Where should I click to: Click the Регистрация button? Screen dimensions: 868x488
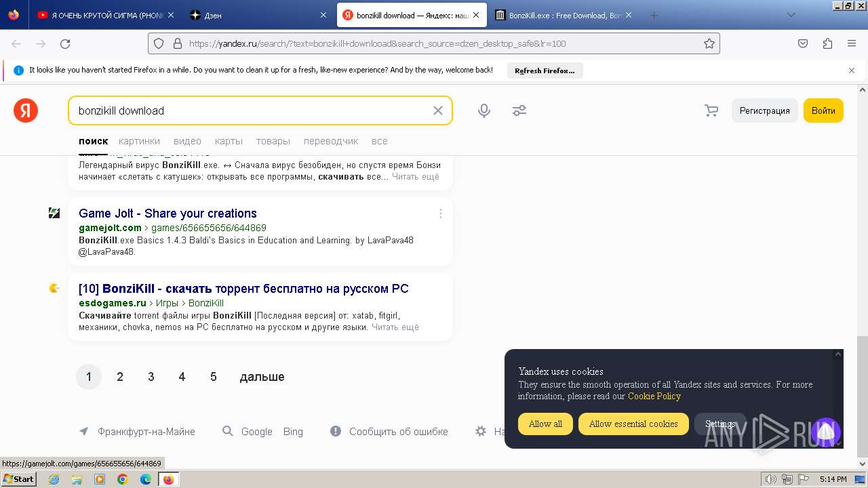(764, 110)
